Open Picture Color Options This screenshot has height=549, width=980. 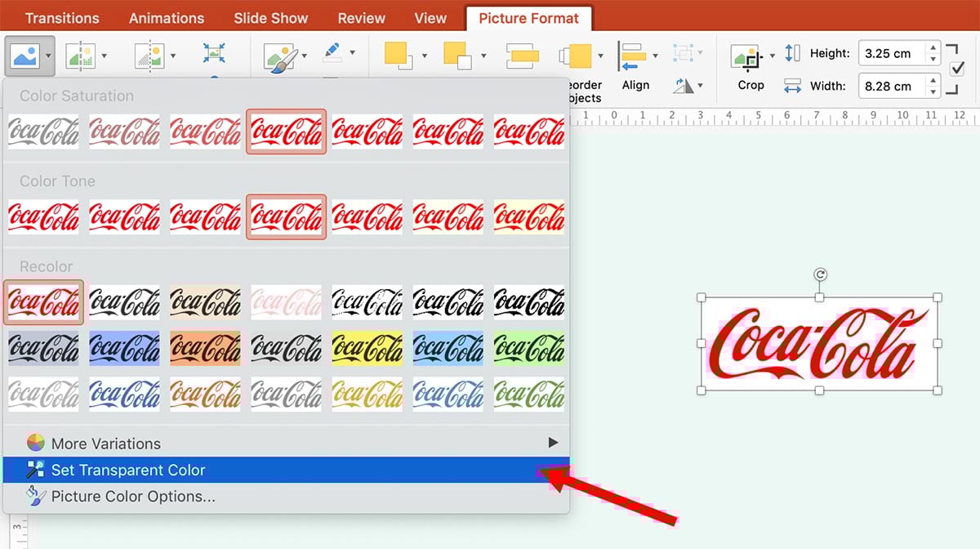coord(286,496)
